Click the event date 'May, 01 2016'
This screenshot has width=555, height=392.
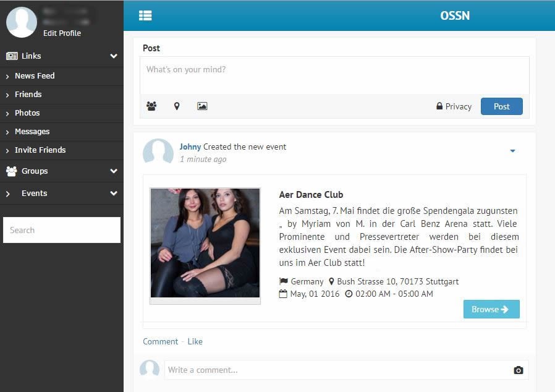click(x=315, y=294)
